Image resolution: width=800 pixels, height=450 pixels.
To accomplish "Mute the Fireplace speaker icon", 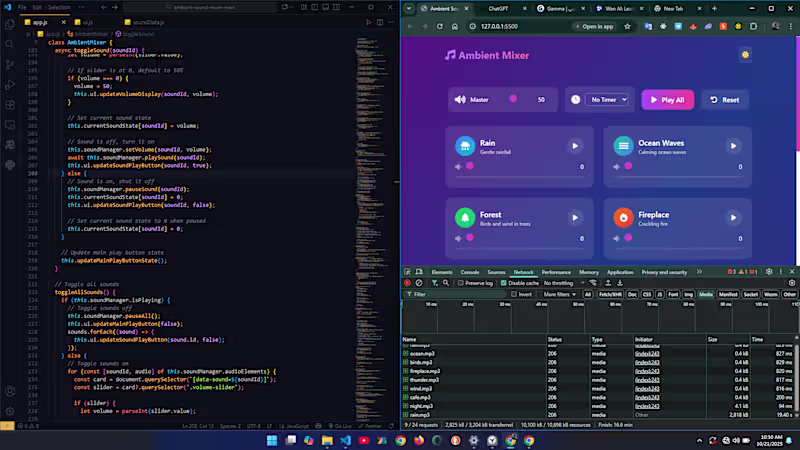I will click(x=616, y=238).
